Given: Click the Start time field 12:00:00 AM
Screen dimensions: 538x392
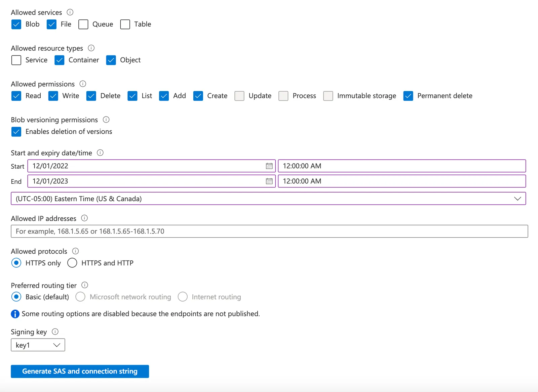Looking at the screenshot, I should pyautogui.click(x=402, y=166).
